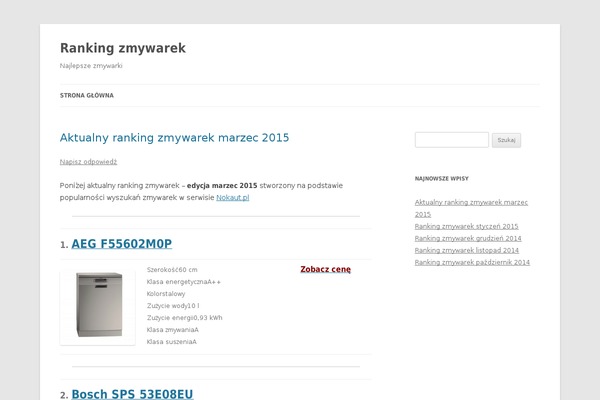Select the text Kolorstalowy
The image size is (600, 400).
pos(166,294)
